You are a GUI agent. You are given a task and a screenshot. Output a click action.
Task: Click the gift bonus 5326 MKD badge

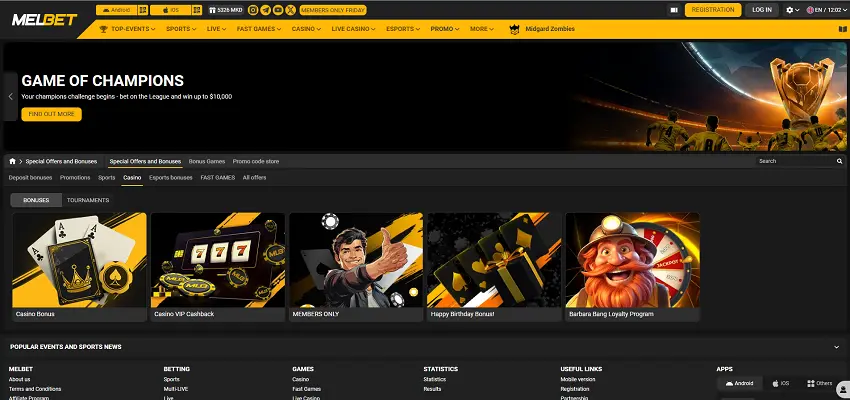point(226,10)
